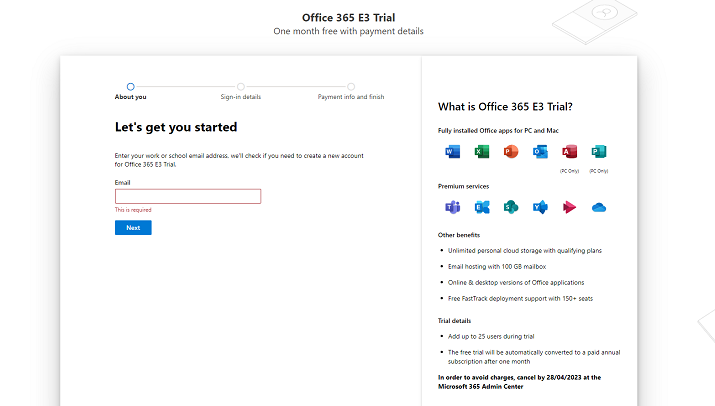Click 'What is Office 365 E3 Trial?' heading
The image size is (715, 406).
(505, 106)
